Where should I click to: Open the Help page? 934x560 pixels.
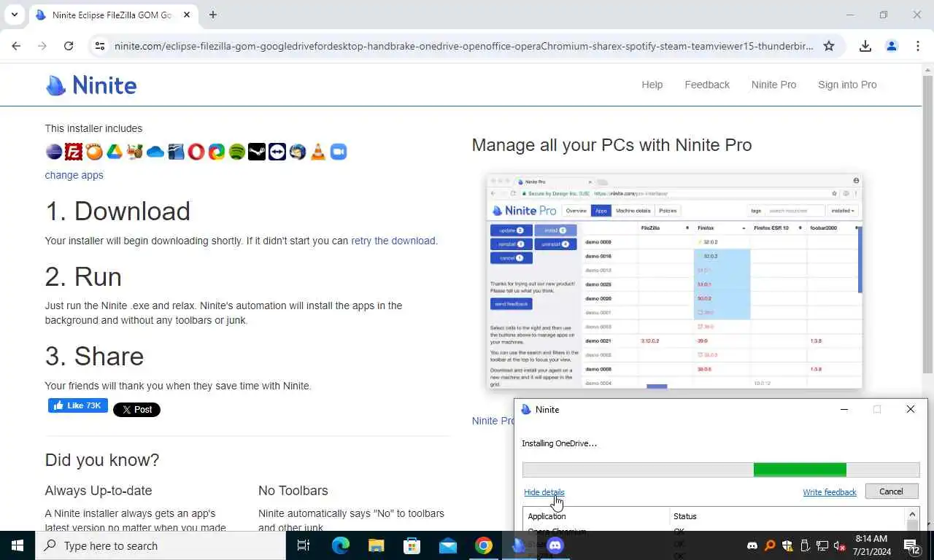click(x=652, y=85)
